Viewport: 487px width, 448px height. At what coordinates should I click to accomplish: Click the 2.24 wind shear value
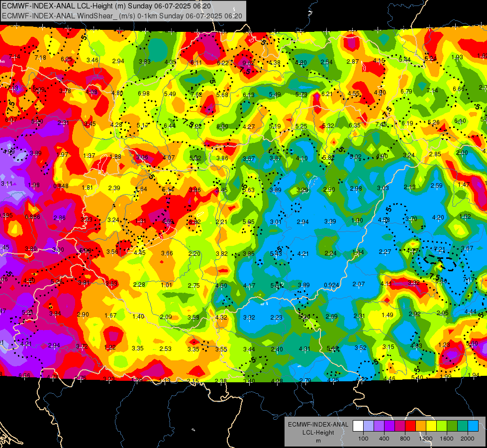330,253
